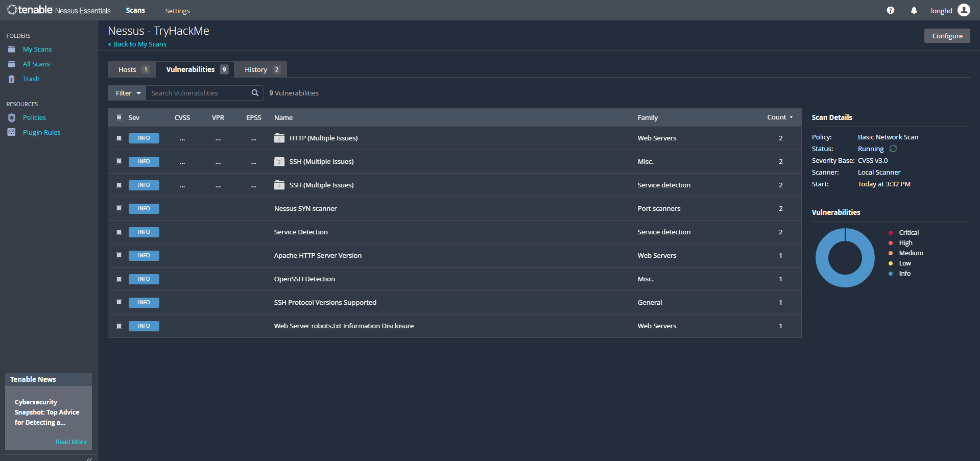
Task: Check SSH Protocol Versions Supported checkbox
Action: click(x=119, y=302)
